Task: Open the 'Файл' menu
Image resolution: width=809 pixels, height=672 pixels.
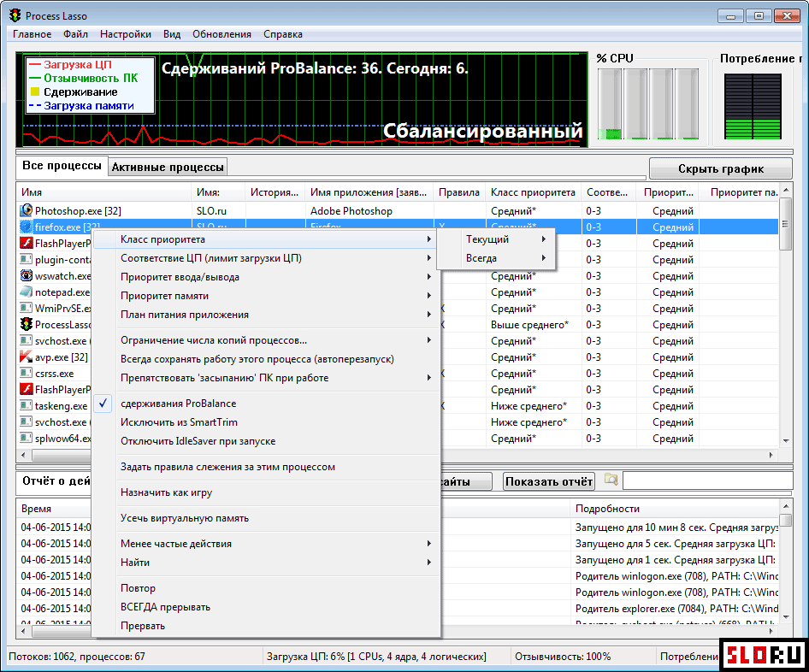Action: (x=75, y=34)
